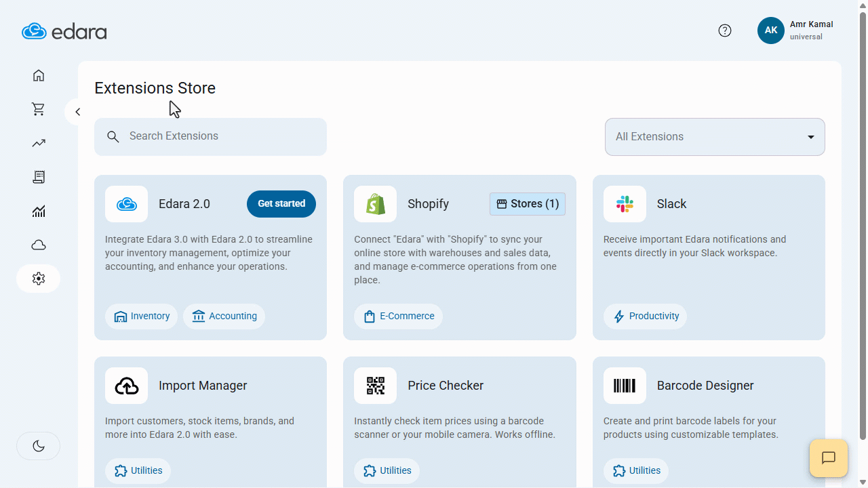Image resolution: width=868 pixels, height=488 pixels.
Task: Click the Shopify bag logo
Action: point(376,204)
